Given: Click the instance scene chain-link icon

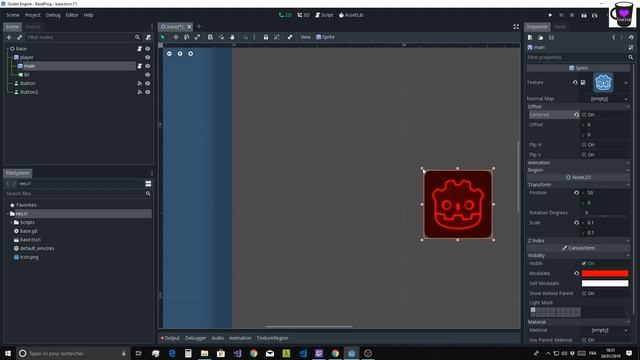Looking at the screenshot, I should tap(19, 37).
